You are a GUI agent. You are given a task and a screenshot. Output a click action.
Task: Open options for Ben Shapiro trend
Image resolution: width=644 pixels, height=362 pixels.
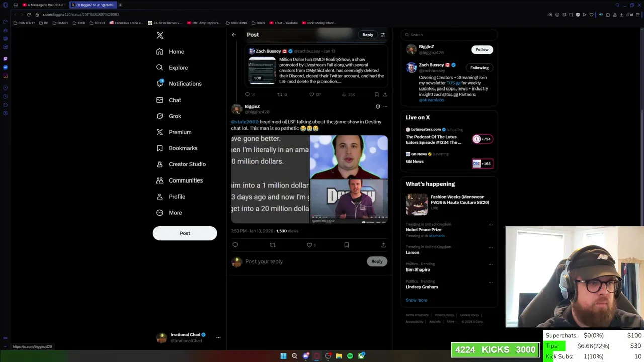coord(491,264)
